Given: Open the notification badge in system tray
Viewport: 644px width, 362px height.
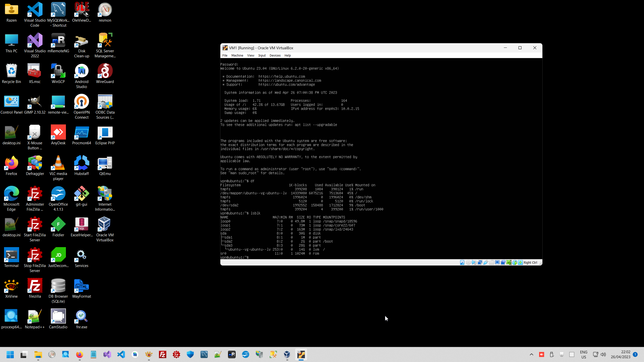Looking at the screenshot, I should (x=635, y=354).
